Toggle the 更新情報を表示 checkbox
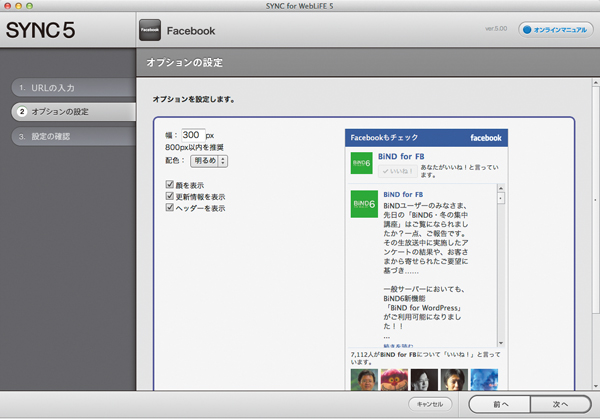600x419 pixels. pos(170,196)
